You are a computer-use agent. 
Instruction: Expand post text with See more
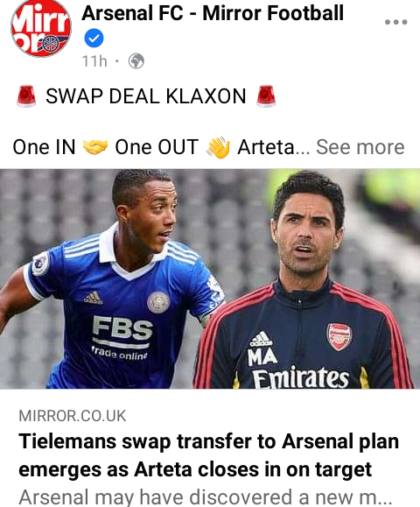[360, 147]
